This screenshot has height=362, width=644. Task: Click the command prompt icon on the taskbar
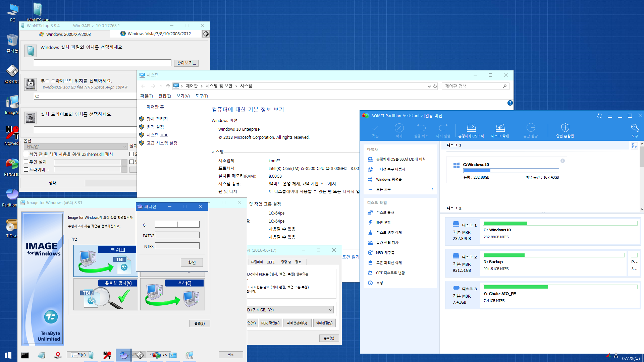pos(25,355)
